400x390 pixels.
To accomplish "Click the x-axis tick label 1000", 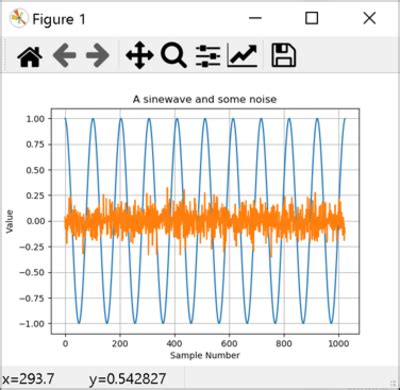I will point(338,344).
